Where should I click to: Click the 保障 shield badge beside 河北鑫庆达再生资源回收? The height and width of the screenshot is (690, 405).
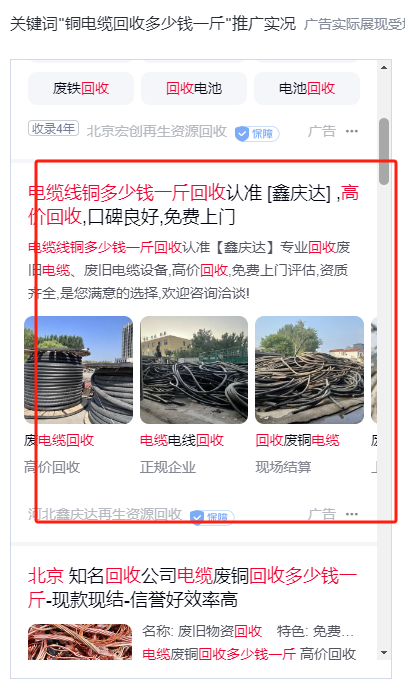coord(212,517)
